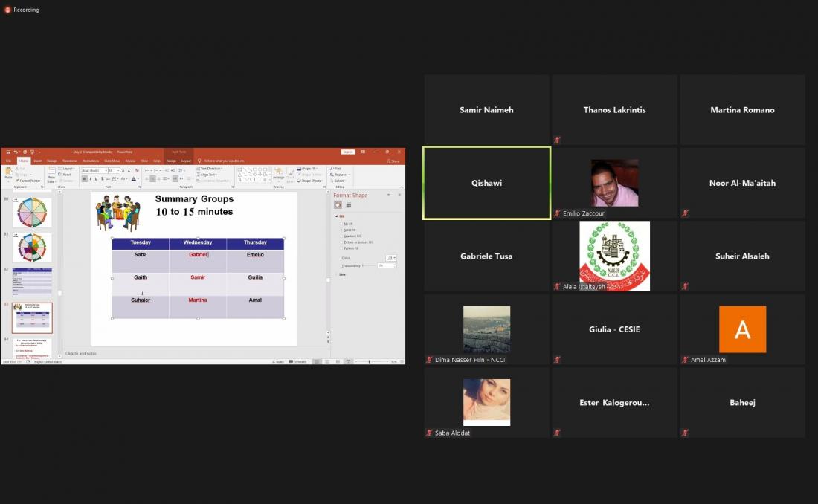The height and width of the screenshot is (504, 818).
Task: Click the Save icon in quick access toolbar
Action: (8, 152)
